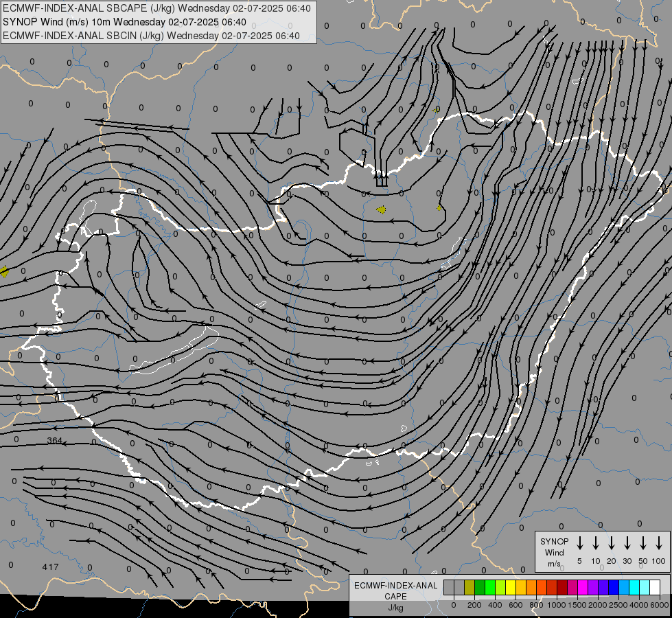Click the 1500 tick label on the CAPE scale
The image size is (672, 618).
(x=577, y=605)
